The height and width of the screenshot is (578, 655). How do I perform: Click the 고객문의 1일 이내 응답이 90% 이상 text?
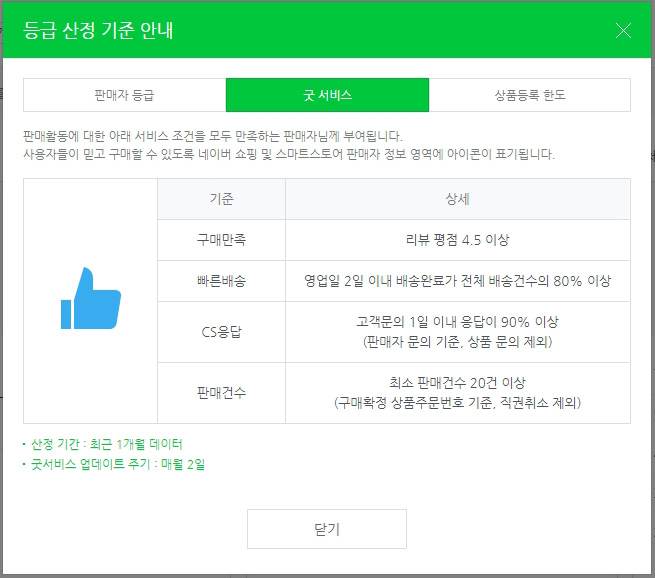coord(457,322)
